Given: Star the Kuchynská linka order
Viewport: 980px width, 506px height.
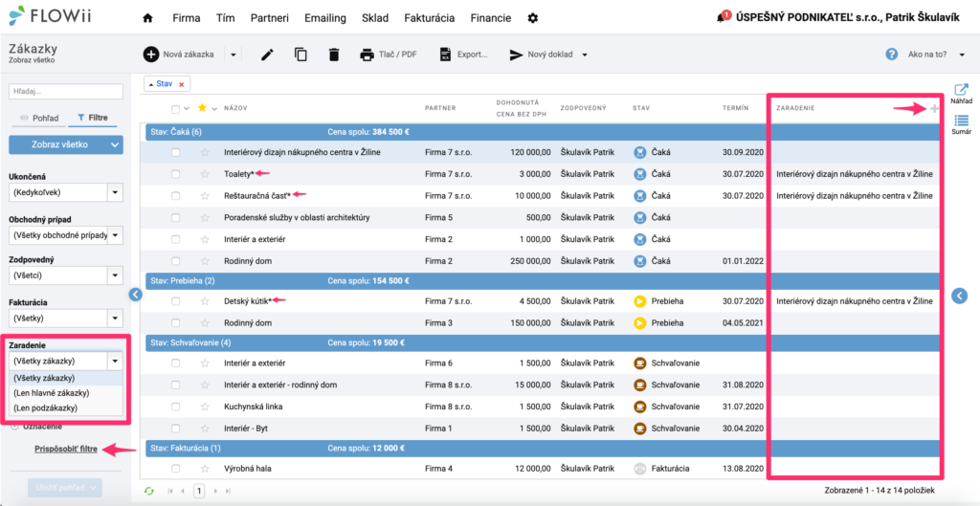Looking at the screenshot, I should point(205,407).
